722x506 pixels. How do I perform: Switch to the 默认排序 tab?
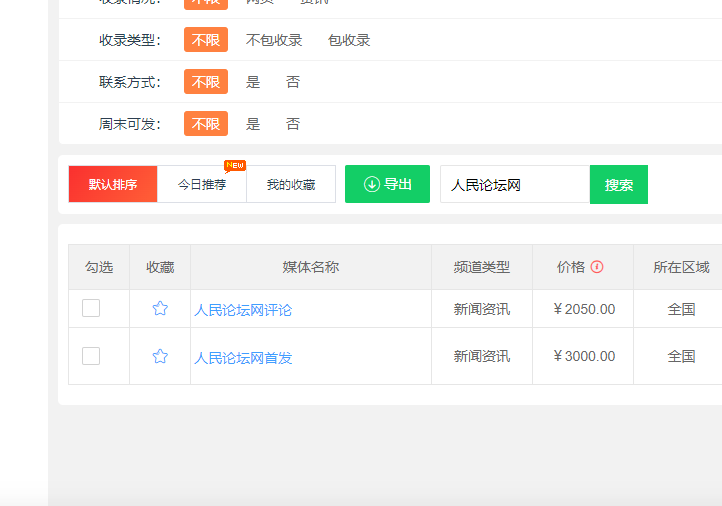coord(113,184)
